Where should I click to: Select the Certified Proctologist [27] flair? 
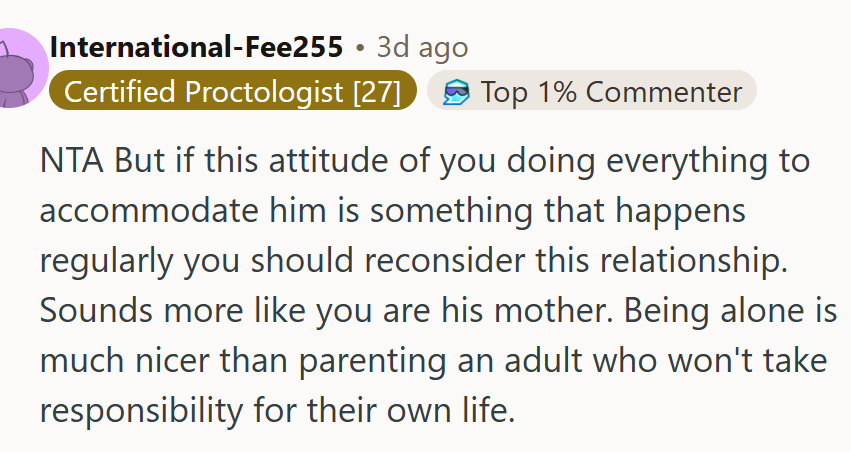[x=233, y=91]
